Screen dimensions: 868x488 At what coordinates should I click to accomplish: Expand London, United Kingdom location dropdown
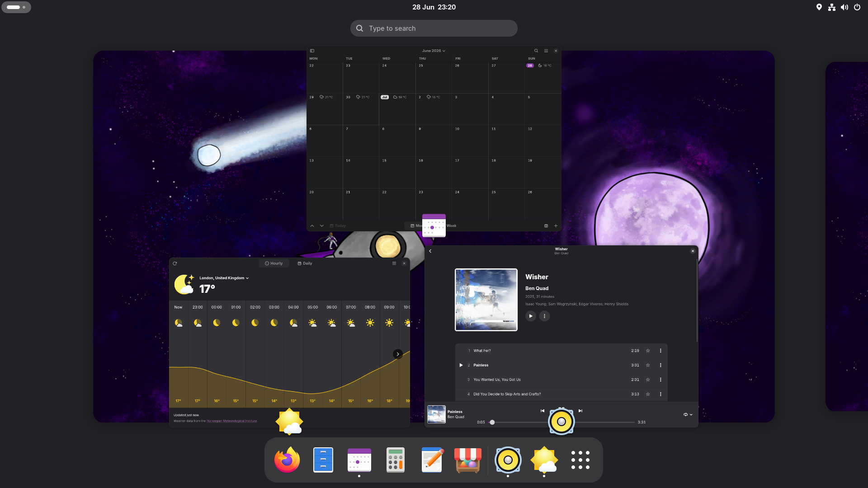224,278
